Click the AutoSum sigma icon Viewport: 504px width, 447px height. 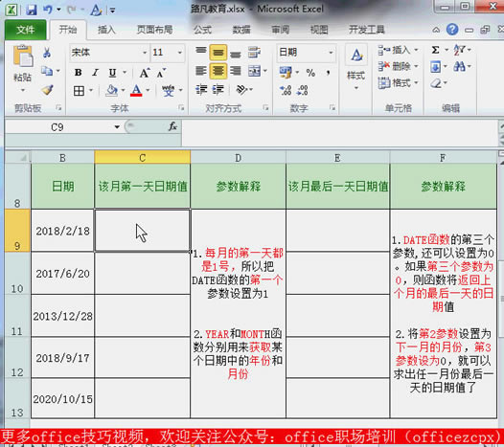pyautogui.click(x=435, y=50)
